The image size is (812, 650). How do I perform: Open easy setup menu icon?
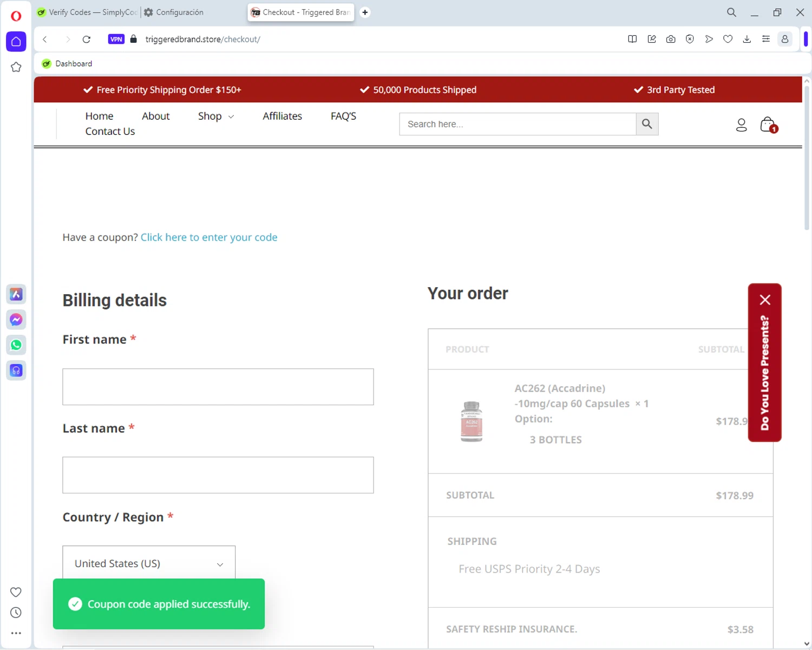[766, 39]
